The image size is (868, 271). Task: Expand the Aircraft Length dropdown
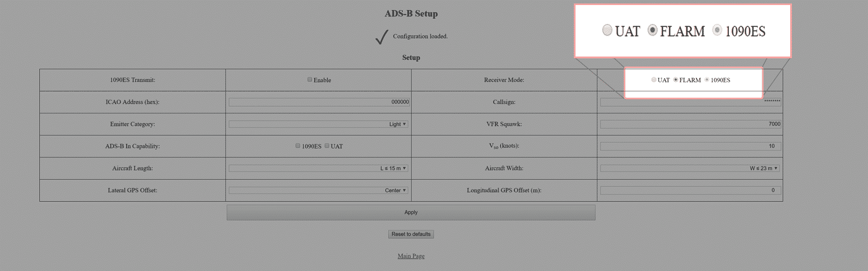point(318,168)
